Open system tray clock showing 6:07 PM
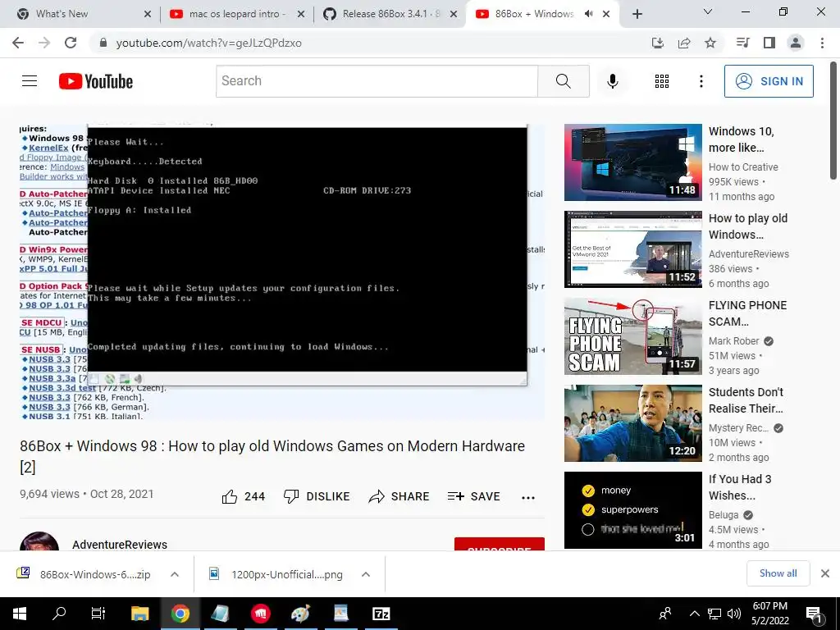Screen dimensions: 840x630 pos(769,614)
